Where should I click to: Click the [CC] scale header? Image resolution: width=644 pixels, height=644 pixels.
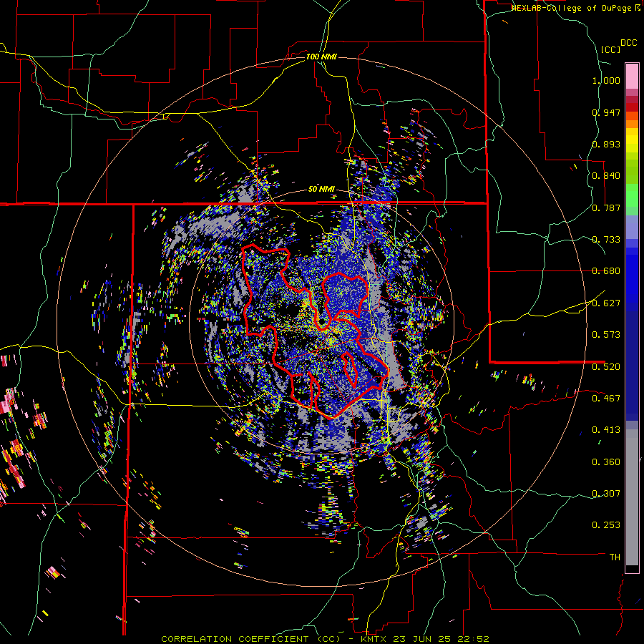[x=611, y=49]
